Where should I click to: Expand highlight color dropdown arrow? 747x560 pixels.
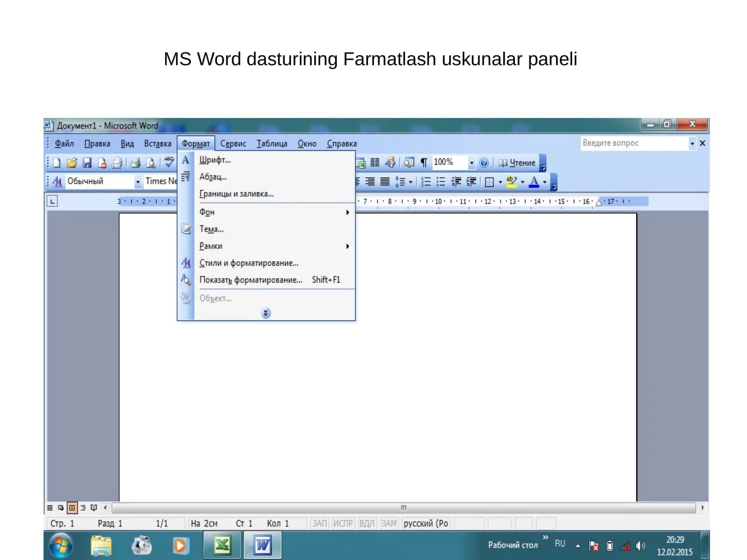point(522,182)
